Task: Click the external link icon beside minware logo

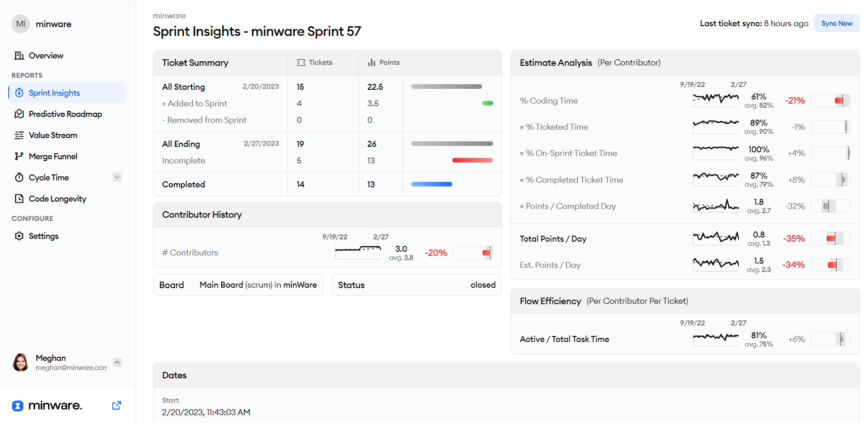Action: click(116, 405)
